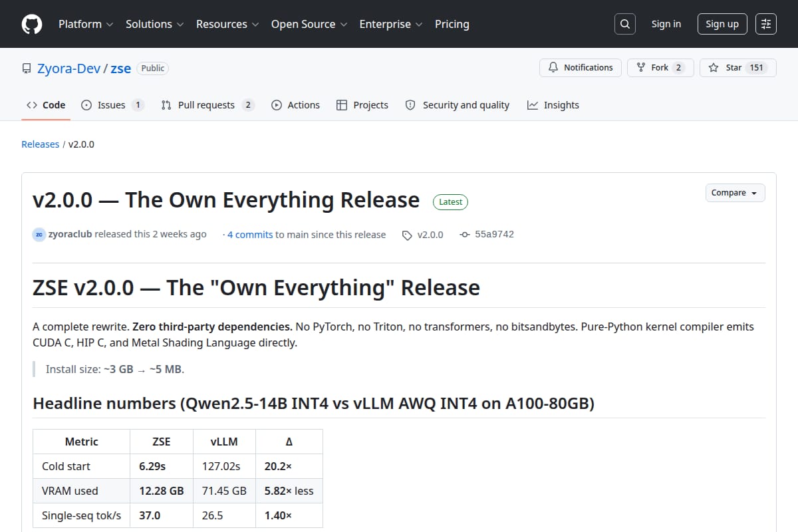
Task: Open the appearance settings icon button
Action: point(766,24)
